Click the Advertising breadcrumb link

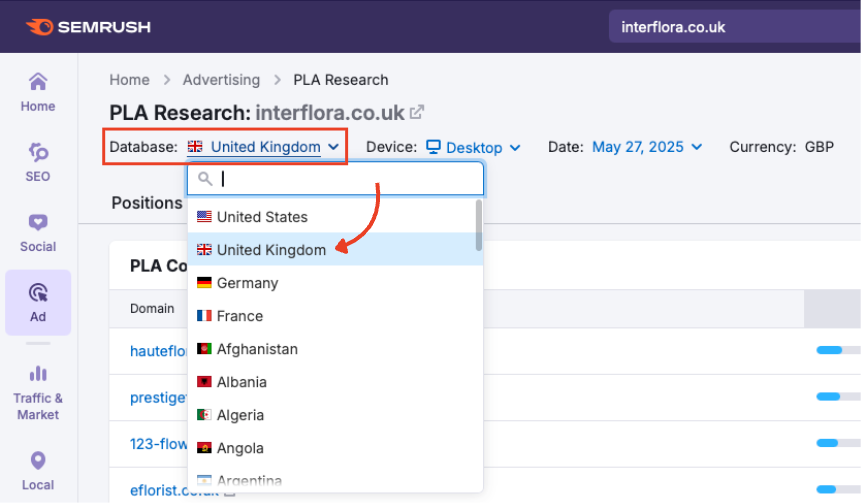pyautogui.click(x=222, y=80)
